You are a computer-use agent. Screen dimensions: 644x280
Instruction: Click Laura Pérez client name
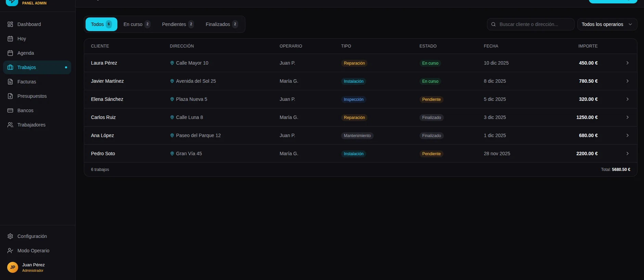click(104, 63)
